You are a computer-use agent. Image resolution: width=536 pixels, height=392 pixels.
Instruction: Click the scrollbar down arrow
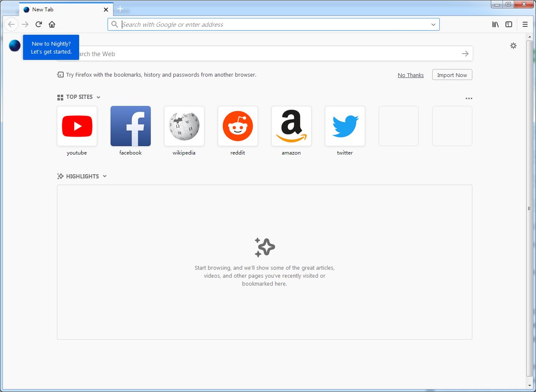tap(530, 385)
